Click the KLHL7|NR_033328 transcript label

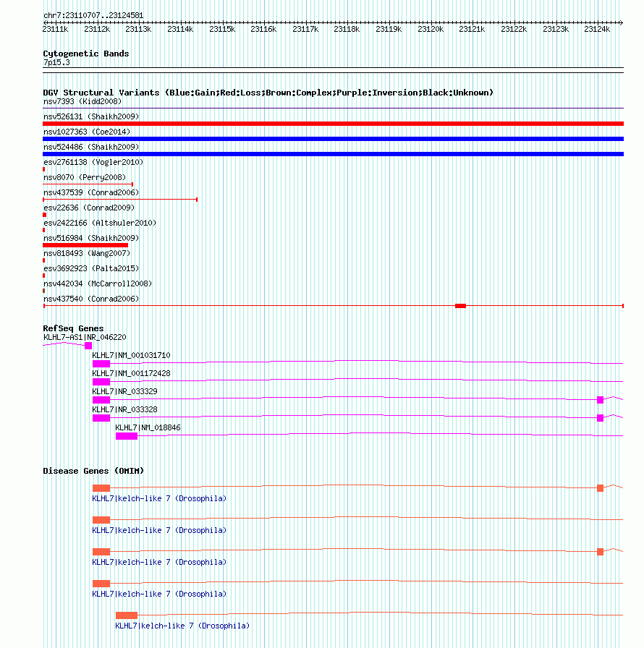click(x=125, y=409)
